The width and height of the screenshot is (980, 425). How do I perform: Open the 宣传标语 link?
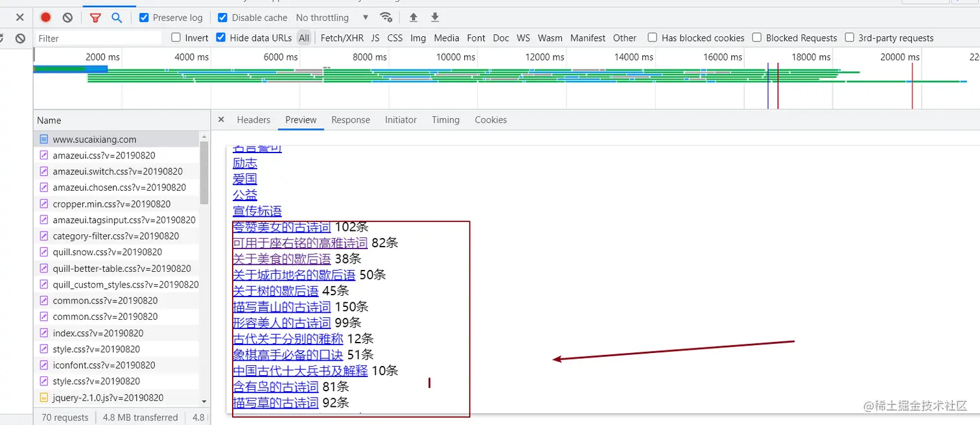pyautogui.click(x=257, y=211)
